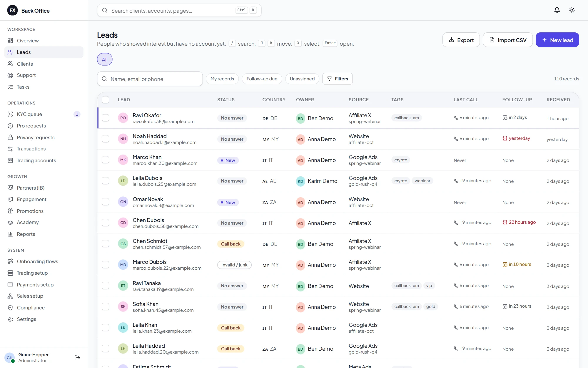Screen dimensions: 588x368
Task: Open Overview in the sidebar
Action: [x=44, y=41]
